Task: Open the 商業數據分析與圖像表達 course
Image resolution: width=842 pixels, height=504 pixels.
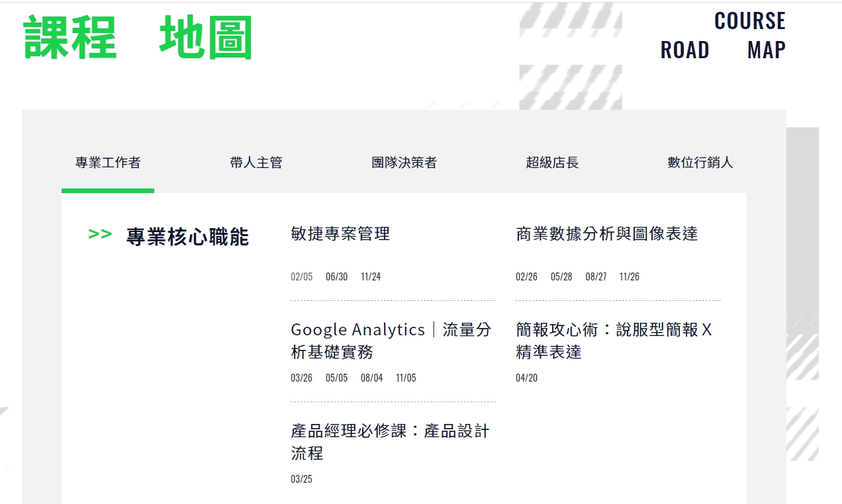Action: click(607, 233)
